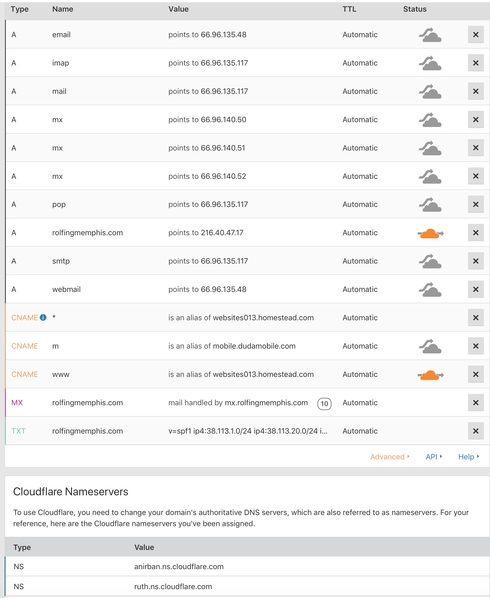Toggle proxy cloud for mx 66.96.140.50
490x598 pixels.
(430, 119)
